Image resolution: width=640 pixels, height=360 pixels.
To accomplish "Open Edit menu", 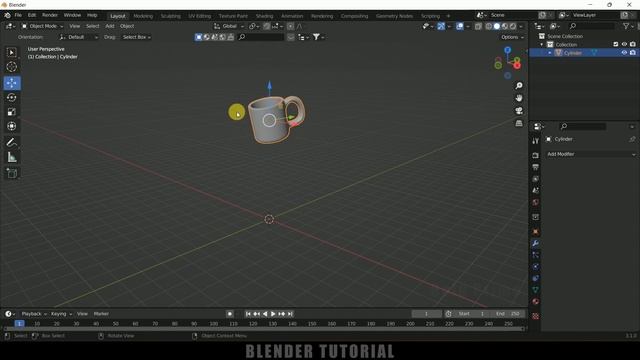I will coord(32,15).
